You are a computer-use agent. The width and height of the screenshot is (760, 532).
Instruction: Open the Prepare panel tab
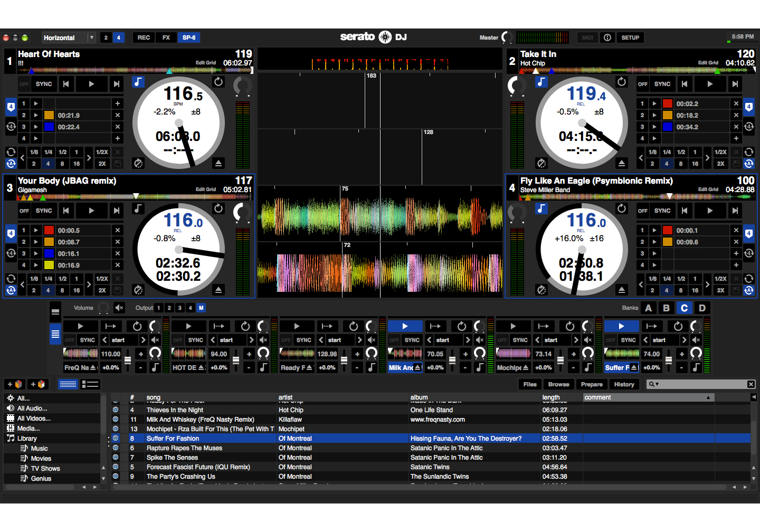[592, 384]
